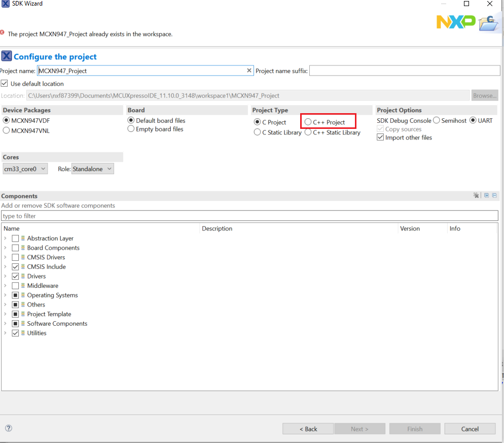The width and height of the screenshot is (504, 443).
Task: Expand the Utilities tree node
Action: [x=5, y=333]
